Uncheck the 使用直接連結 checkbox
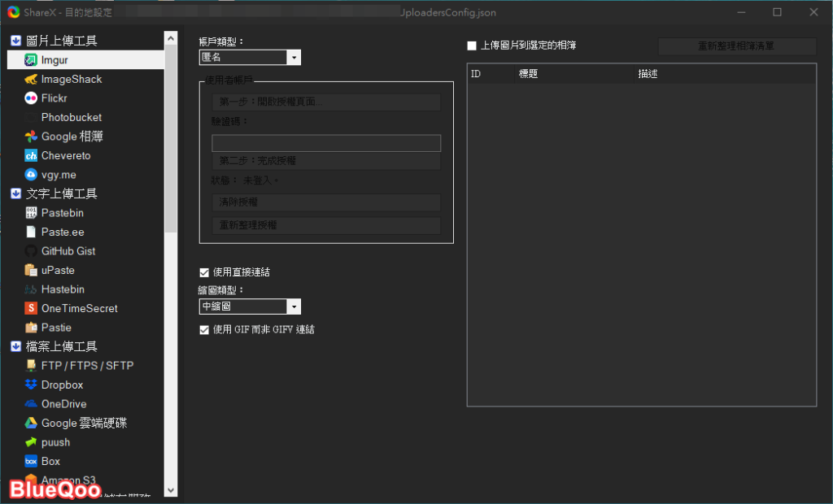833x504 pixels. point(204,272)
